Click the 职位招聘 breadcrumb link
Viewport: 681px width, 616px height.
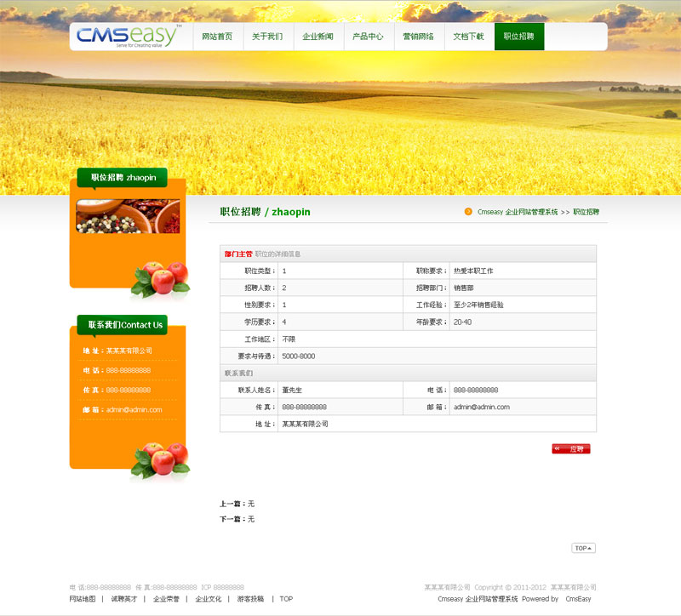click(x=586, y=212)
